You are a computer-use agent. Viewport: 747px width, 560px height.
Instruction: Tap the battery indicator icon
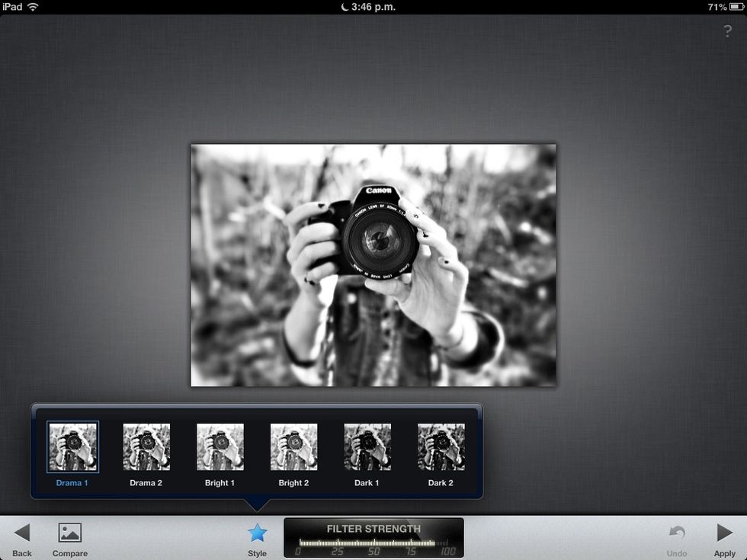pos(736,7)
